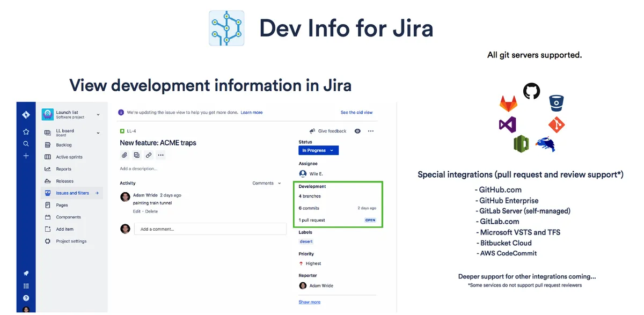Click the Learn more link
Image resolution: width=644 pixels, height=315 pixels.
click(x=252, y=113)
